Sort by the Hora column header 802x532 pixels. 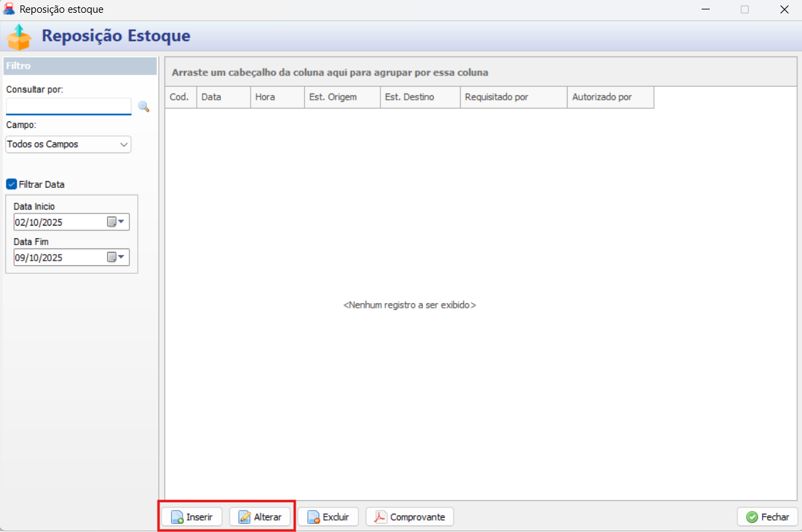coord(277,97)
